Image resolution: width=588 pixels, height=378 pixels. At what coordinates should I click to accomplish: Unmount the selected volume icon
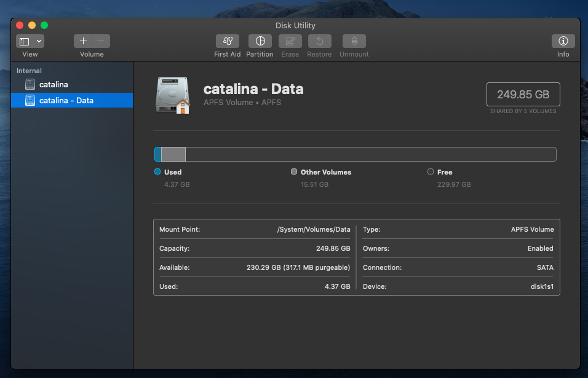(x=354, y=41)
